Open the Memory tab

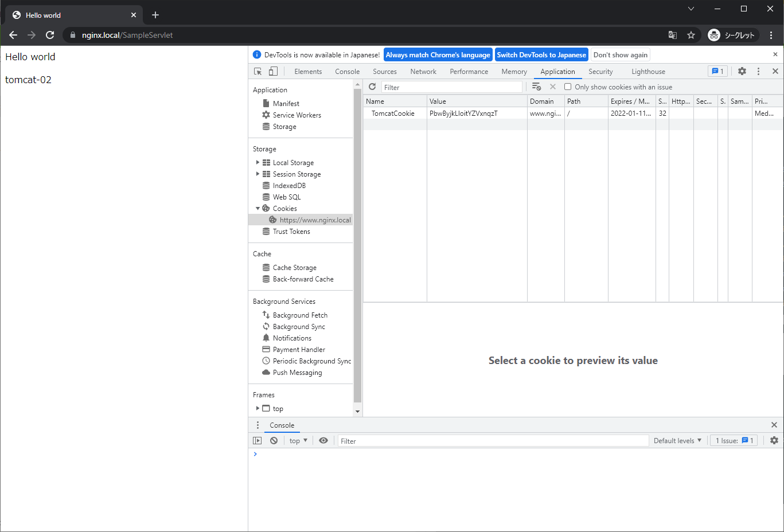coord(514,72)
